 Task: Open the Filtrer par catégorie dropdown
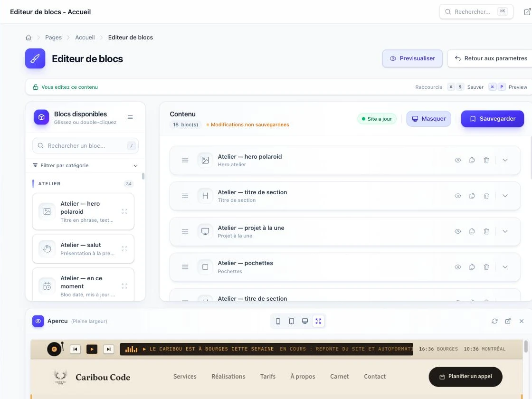[x=85, y=166]
